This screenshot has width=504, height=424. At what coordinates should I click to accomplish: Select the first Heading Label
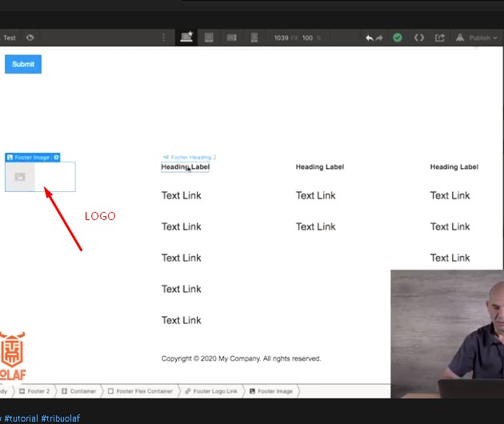coord(185,167)
